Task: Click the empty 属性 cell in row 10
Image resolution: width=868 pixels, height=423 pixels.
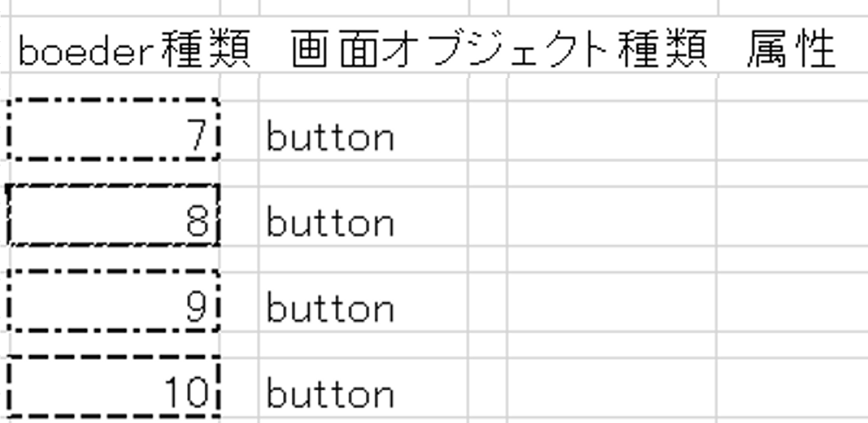Action: (x=793, y=387)
